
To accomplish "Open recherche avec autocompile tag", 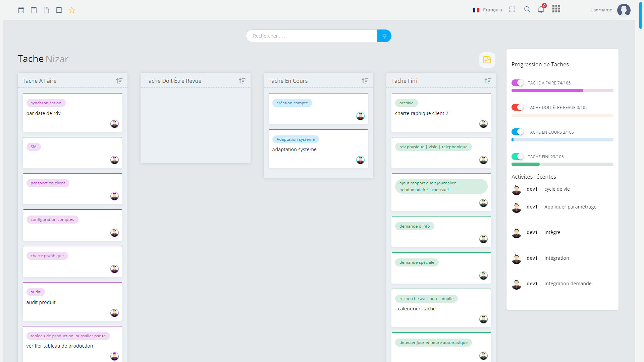I will tap(426, 299).
